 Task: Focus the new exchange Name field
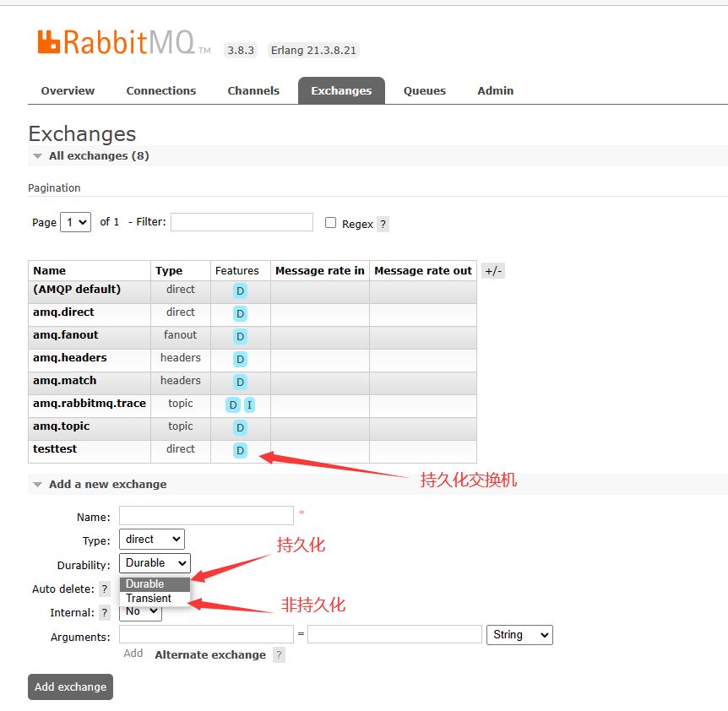tap(207, 516)
